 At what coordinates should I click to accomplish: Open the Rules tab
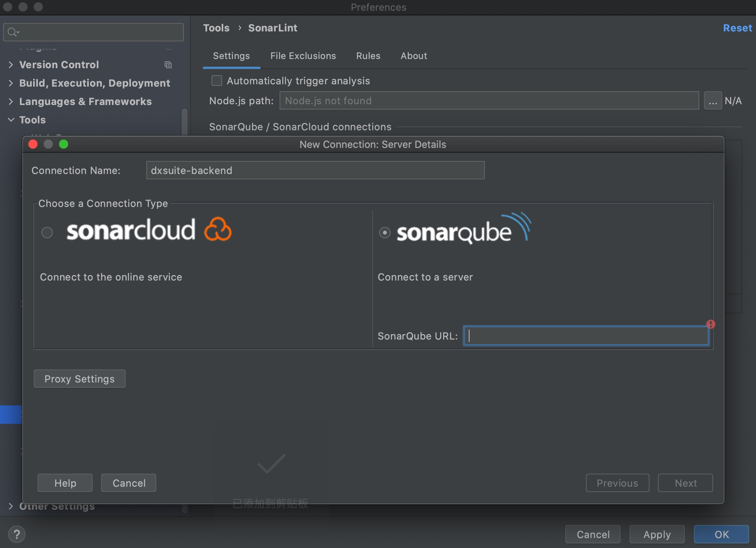point(368,56)
